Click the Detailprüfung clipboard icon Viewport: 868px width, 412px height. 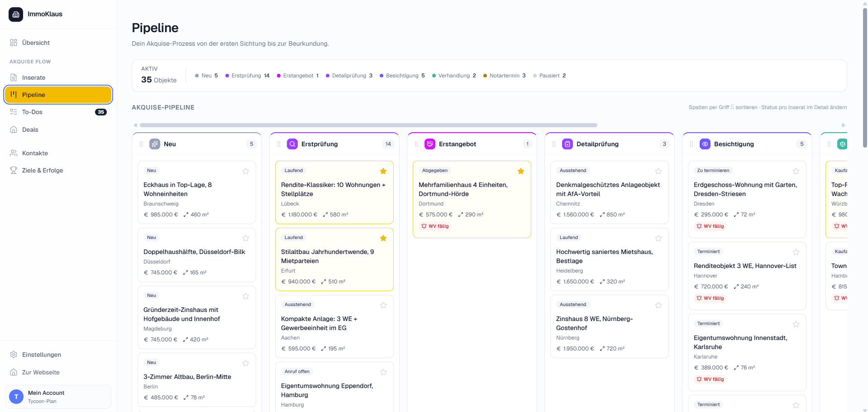pyautogui.click(x=568, y=144)
